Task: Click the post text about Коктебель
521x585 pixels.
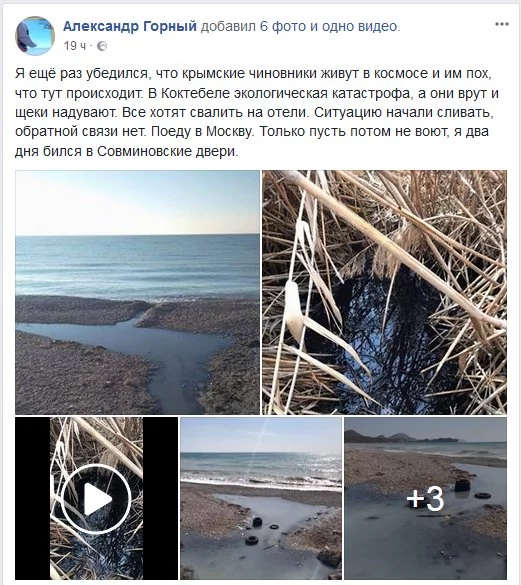Action: tap(257, 112)
